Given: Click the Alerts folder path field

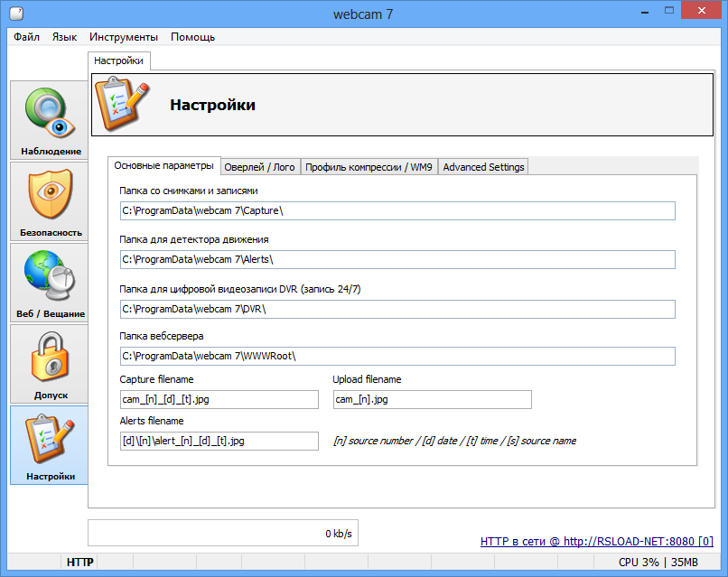Looking at the screenshot, I should point(397,259).
